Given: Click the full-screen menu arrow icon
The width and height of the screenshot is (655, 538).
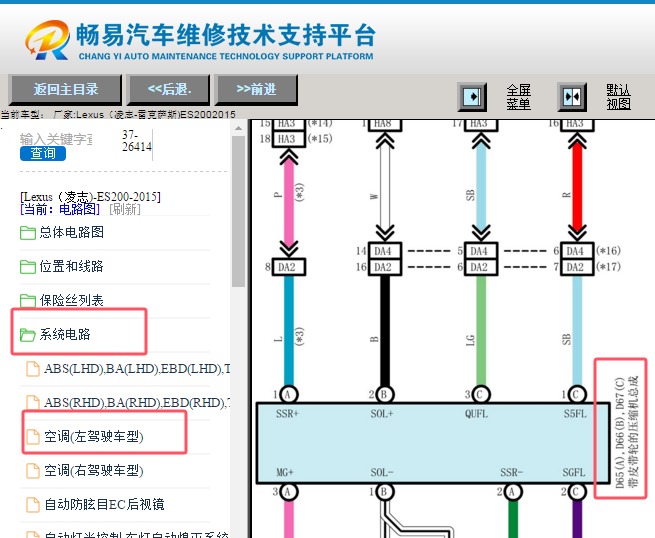Looking at the screenshot, I should pyautogui.click(x=472, y=97).
